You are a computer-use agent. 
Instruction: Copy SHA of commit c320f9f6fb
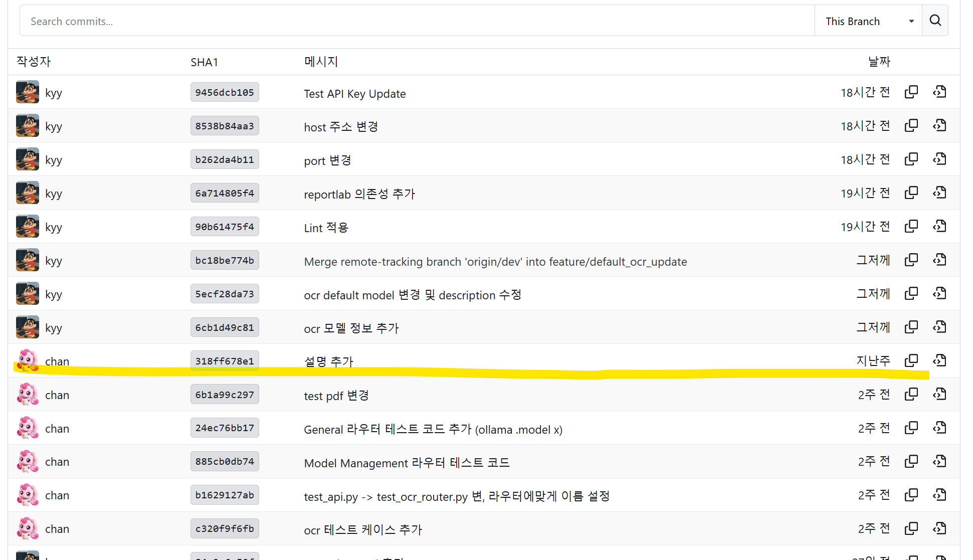[911, 529]
